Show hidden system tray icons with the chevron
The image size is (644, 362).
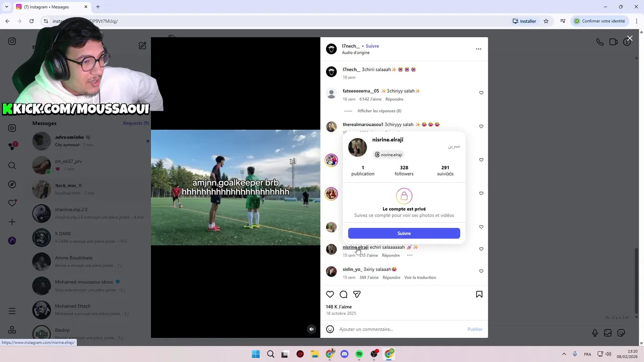click(x=563, y=354)
